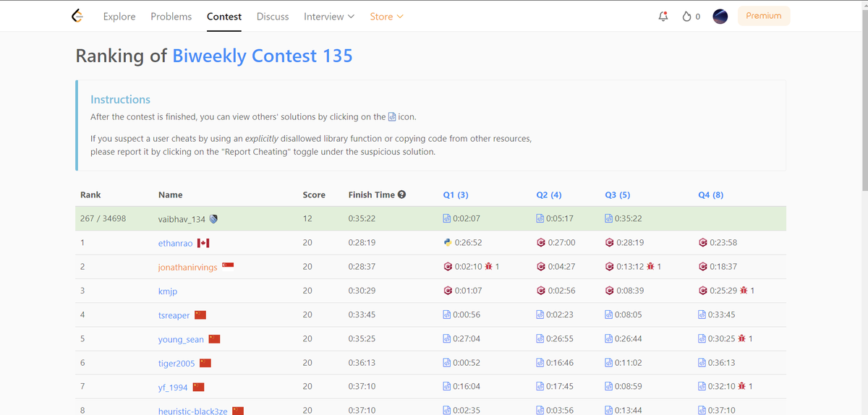Click the bug icon in young_sean's Q4 cell
Screen dimensions: 868x415
[x=742, y=338]
